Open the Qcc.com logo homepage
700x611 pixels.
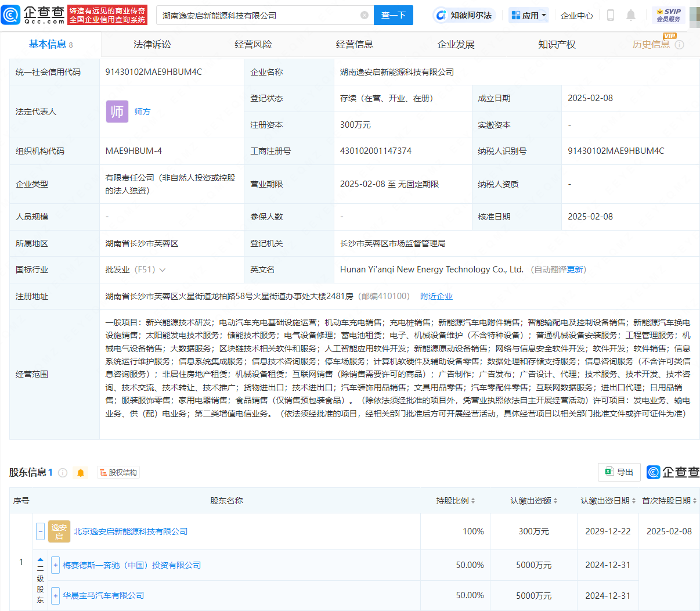[x=33, y=15]
